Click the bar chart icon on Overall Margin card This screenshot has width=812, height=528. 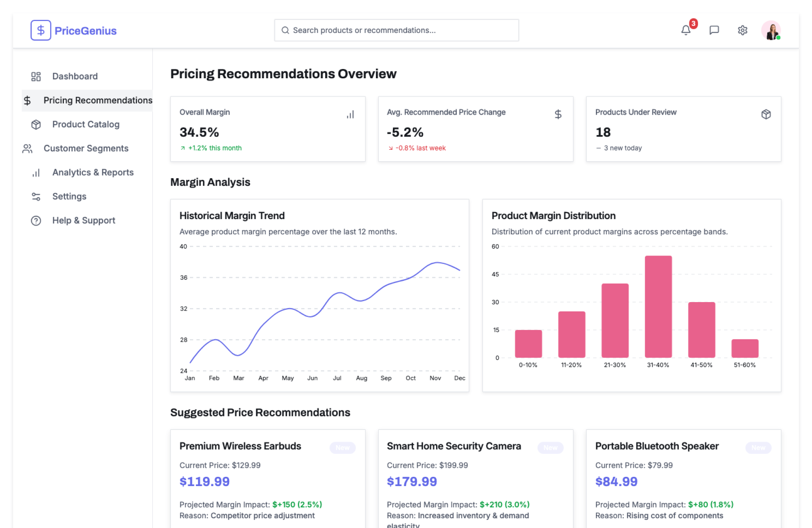[350, 114]
